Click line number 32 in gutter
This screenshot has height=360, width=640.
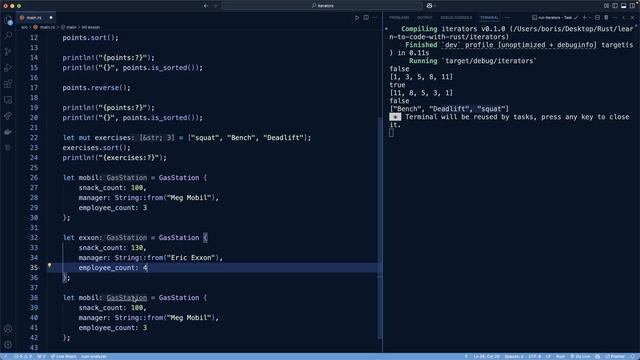pos(33,238)
